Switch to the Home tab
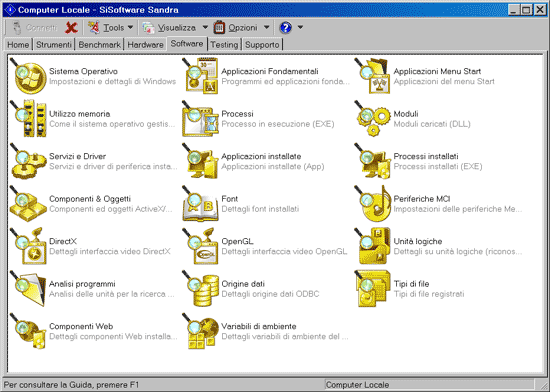The image size is (550, 392). [x=18, y=45]
